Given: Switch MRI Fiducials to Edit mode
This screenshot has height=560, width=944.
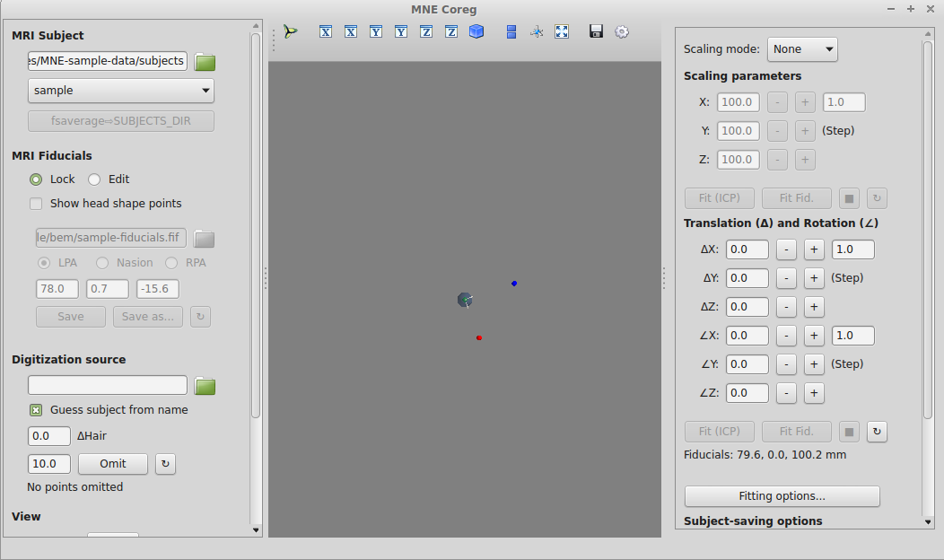Looking at the screenshot, I should 94,179.
